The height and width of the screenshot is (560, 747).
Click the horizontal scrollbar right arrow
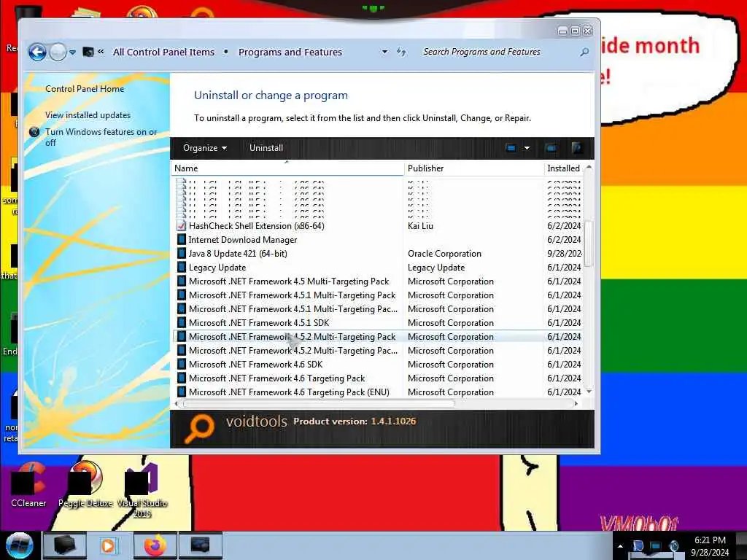(576, 403)
